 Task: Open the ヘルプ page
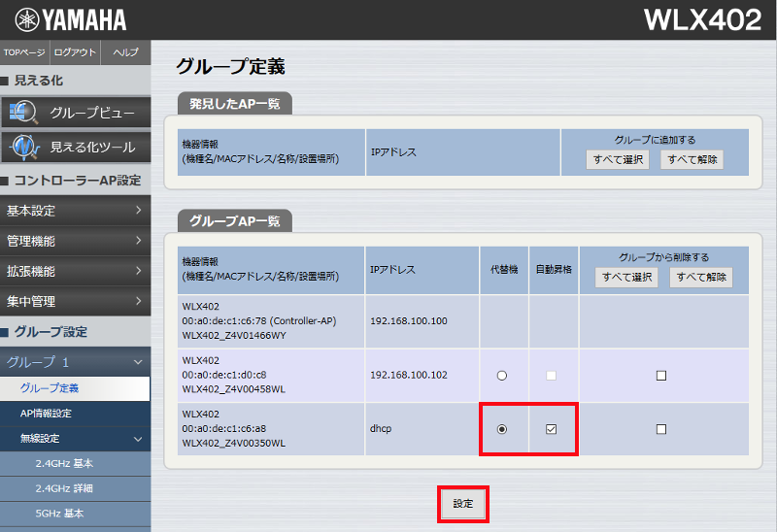pyautogui.click(x=125, y=52)
